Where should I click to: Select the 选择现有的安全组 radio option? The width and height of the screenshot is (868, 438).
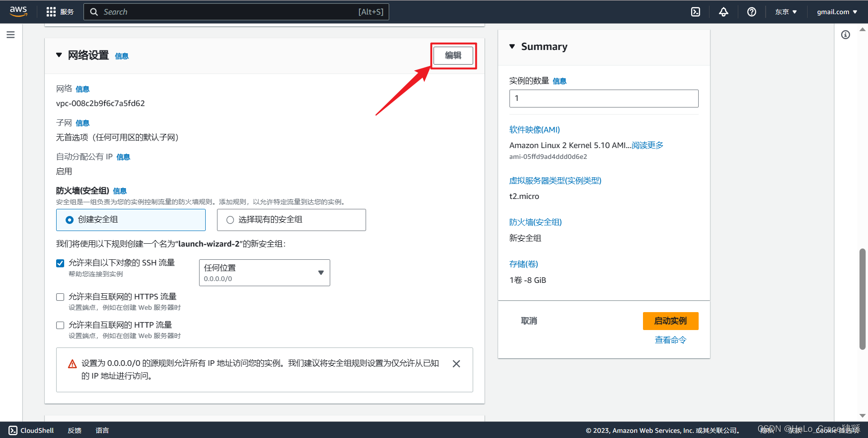coord(230,220)
